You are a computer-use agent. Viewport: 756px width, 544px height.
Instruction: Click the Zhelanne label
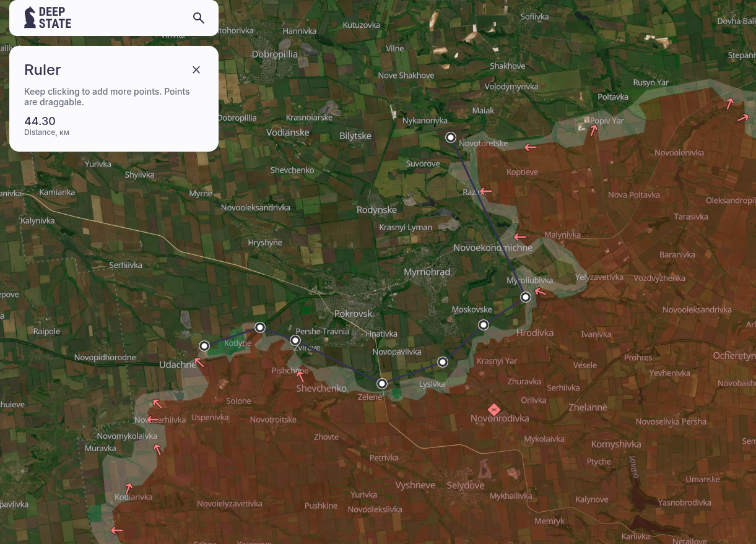pos(588,407)
